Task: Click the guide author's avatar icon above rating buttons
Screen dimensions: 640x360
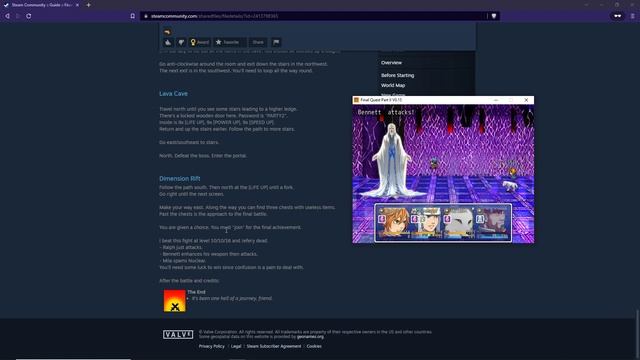Action: pyautogui.click(x=167, y=32)
